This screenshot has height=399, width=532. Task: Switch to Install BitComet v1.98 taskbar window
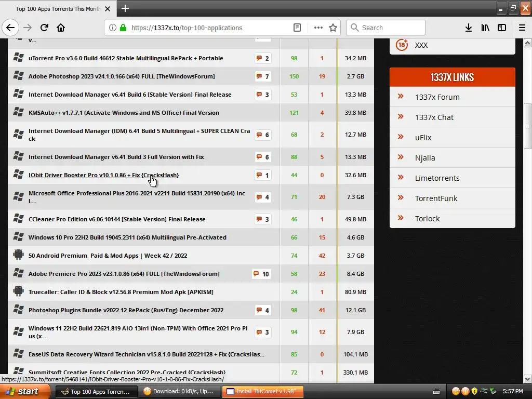[262, 392]
